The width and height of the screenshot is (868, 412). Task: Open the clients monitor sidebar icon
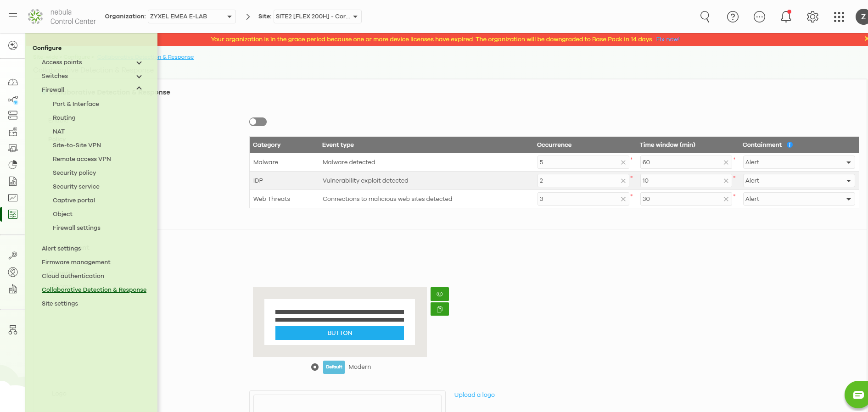pyautogui.click(x=13, y=148)
